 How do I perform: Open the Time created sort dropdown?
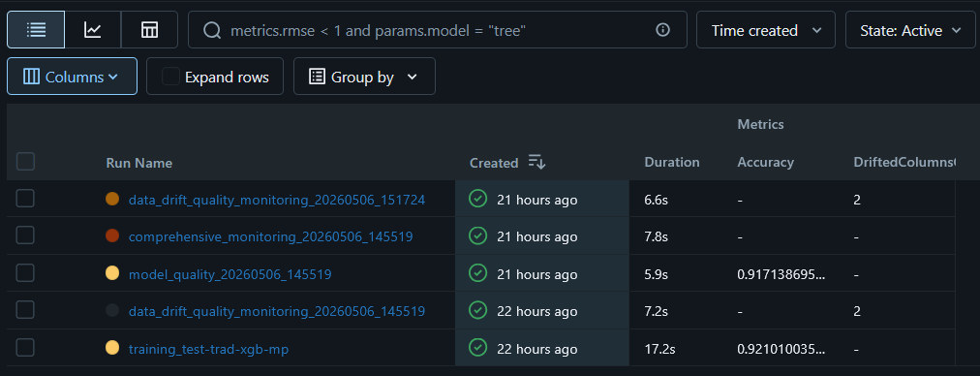tap(766, 30)
